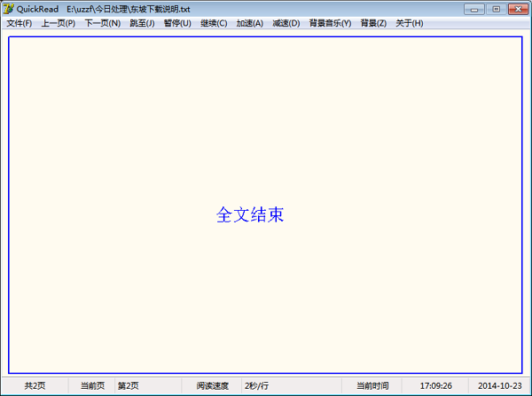This screenshot has height=396, width=532.
Task: Click the 当前时间 status bar label
Action: (x=372, y=386)
